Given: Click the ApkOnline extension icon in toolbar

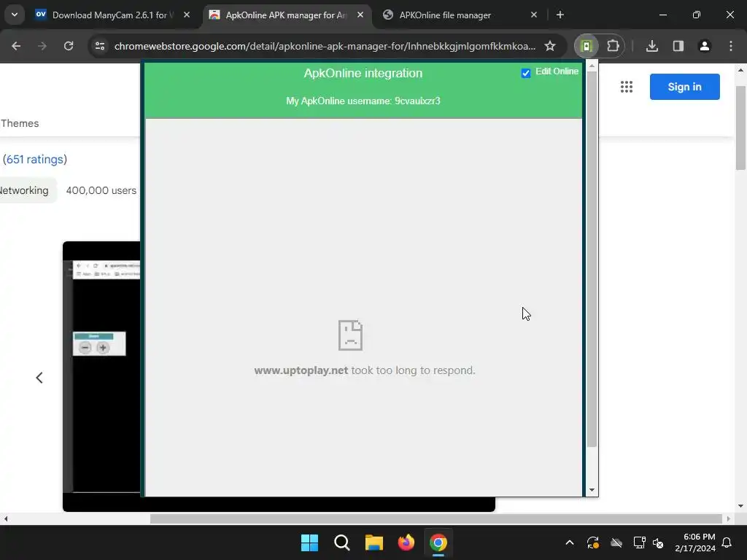Looking at the screenshot, I should [587, 46].
